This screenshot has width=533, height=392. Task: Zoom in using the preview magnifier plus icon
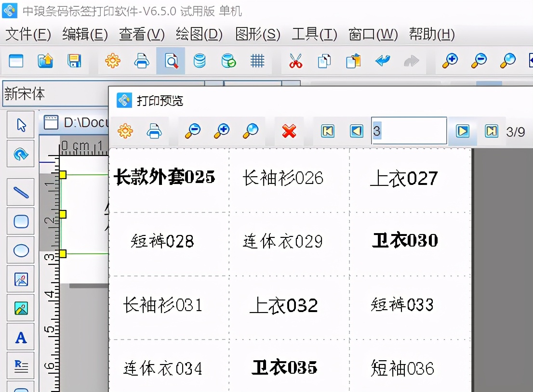point(221,131)
